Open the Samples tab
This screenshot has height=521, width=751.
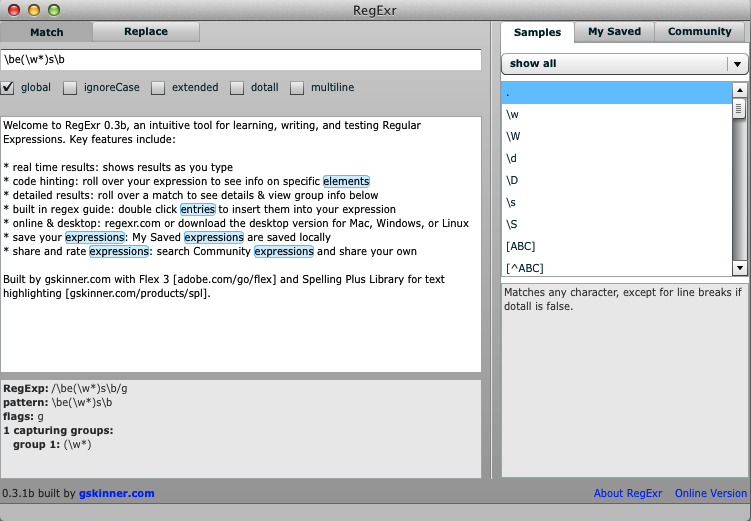pyautogui.click(x=537, y=32)
